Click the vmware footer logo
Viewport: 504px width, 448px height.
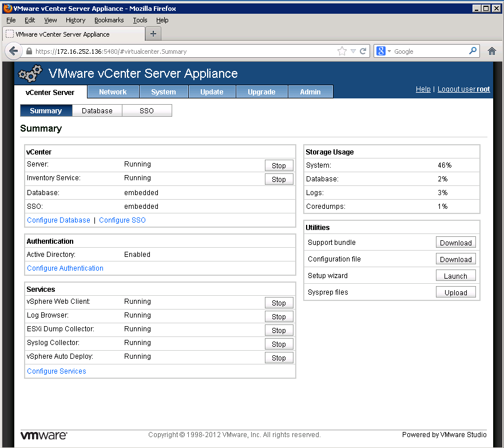[44, 435]
